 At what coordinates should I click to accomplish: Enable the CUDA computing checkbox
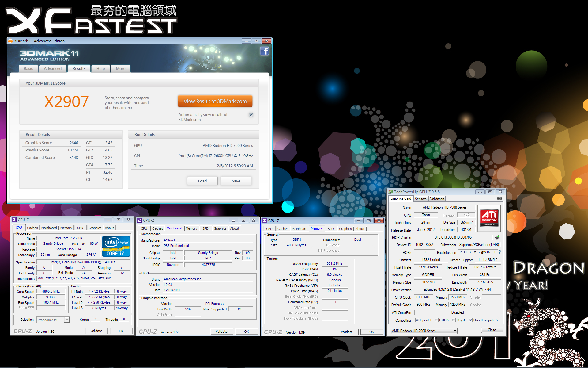[x=436, y=320]
